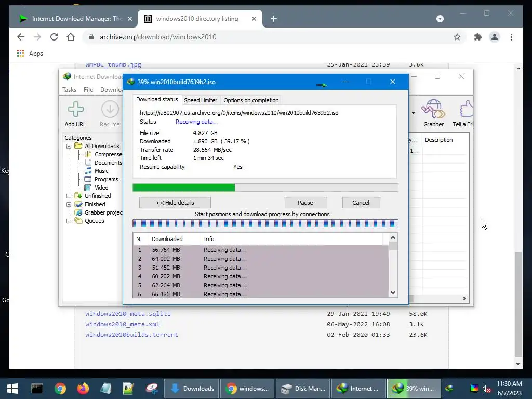Click connection row 1 with 56.764 MB
The width and height of the screenshot is (532, 399).
click(261, 250)
